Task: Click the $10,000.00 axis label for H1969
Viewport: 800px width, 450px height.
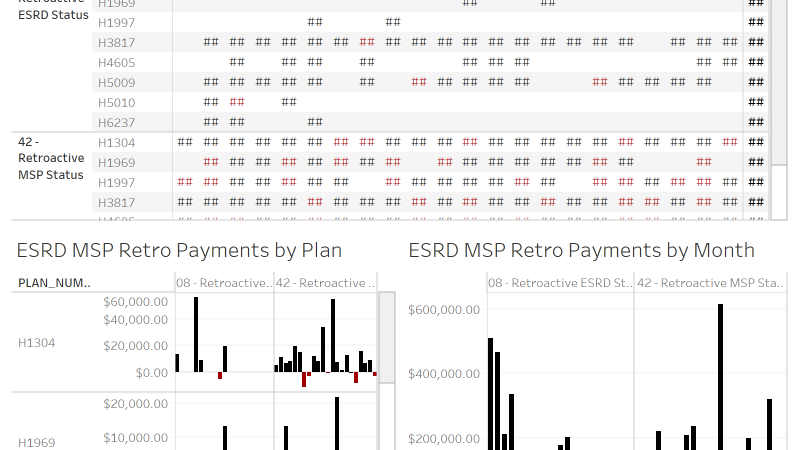Action: coord(135,438)
